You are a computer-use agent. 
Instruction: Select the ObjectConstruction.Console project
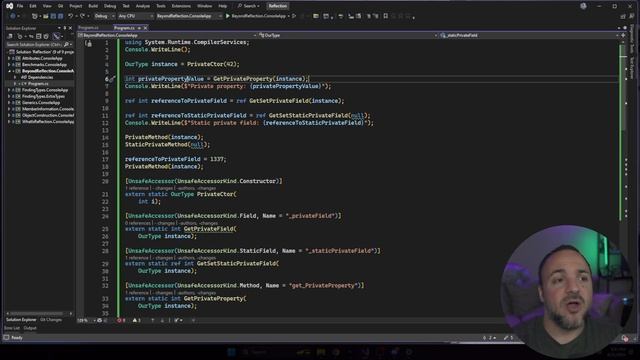coord(48,115)
